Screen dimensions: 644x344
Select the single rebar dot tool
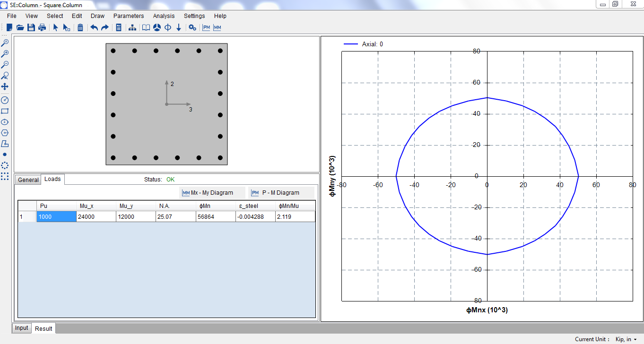5,155
